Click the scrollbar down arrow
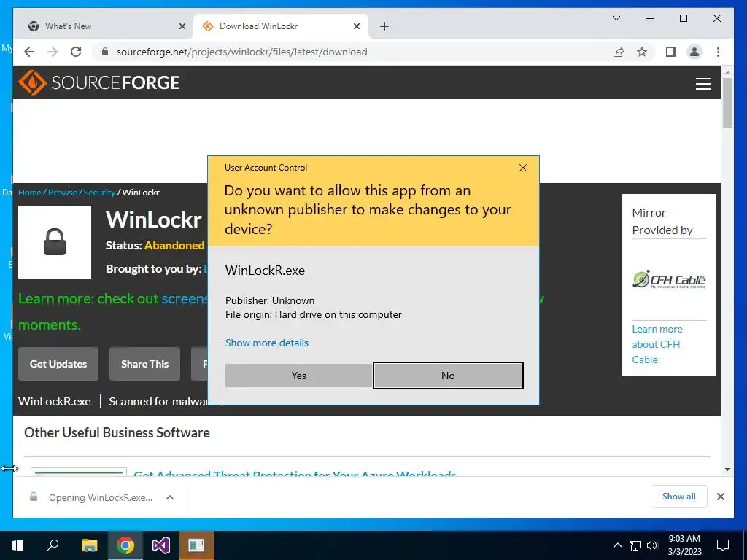The height and width of the screenshot is (560, 747). (727, 470)
